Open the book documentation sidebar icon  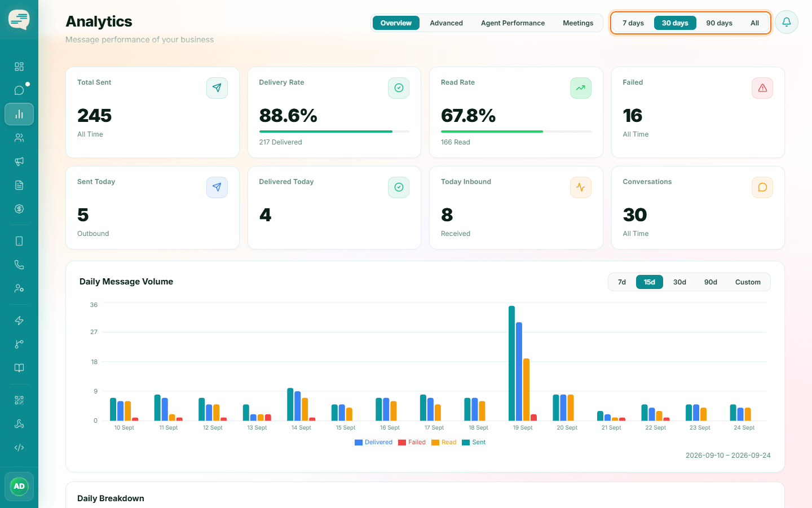(19, 368)
